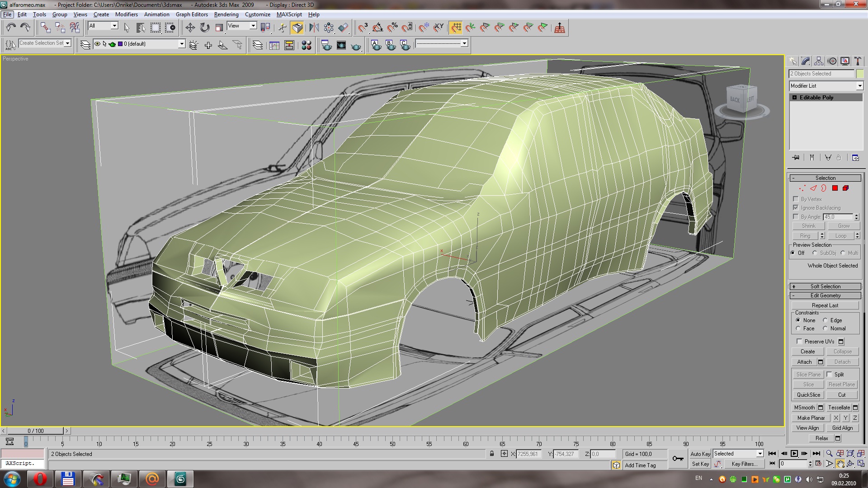Screen dimensions: 868x488
Task: Click the teapot Quick Render icon
Action: (x=356, y=46)
